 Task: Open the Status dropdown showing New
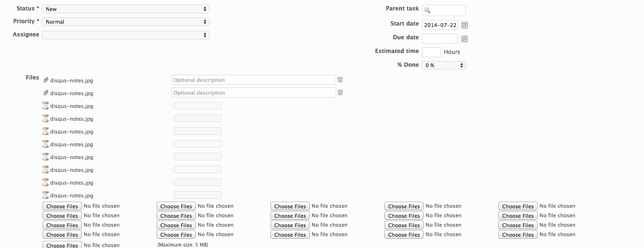tap(126, 9)
